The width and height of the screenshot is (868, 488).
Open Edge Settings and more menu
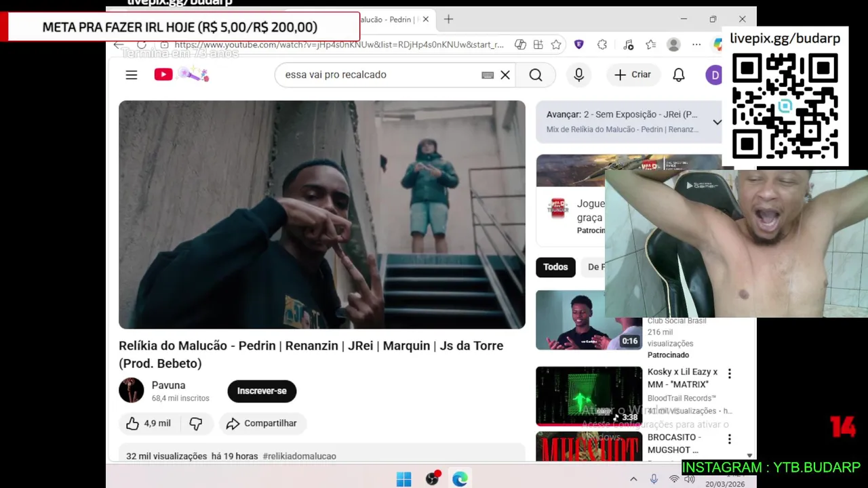[696, 45]
